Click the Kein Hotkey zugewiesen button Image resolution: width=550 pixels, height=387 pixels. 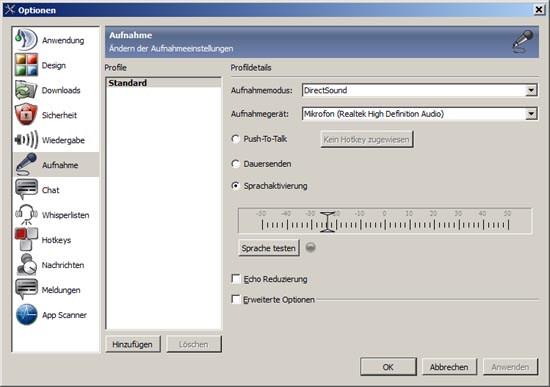[x=367, y=139]
